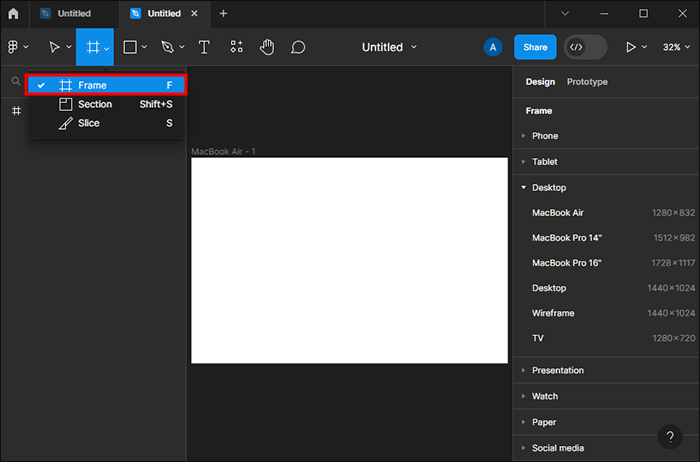Select the Pen tool

pos(167,47)
